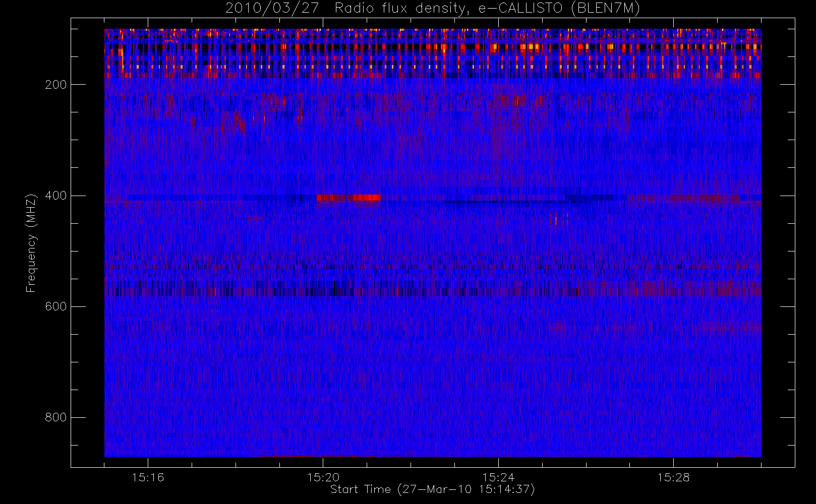Click the bright red burst near 400 MHz
The image size is (816, 504).
coord(348,198)
